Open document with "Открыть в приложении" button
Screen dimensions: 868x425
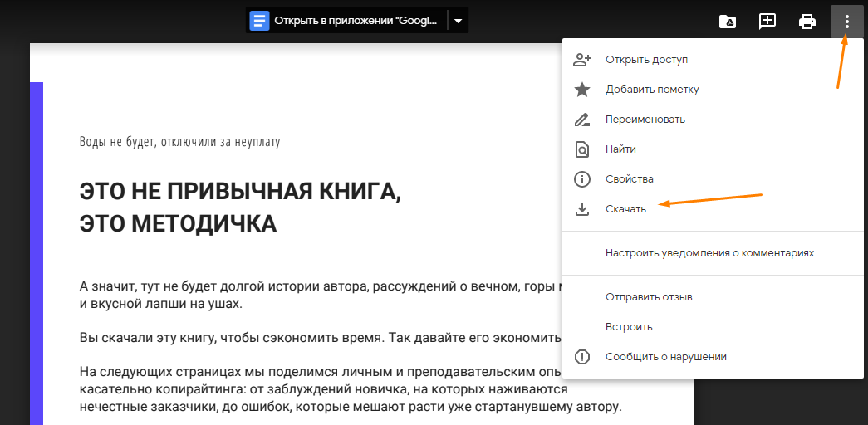point(356,21)
